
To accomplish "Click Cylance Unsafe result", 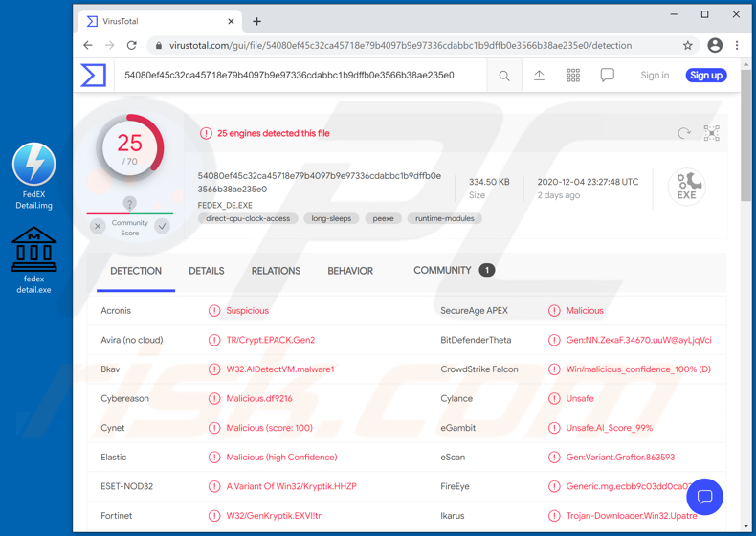I will 580,399.
